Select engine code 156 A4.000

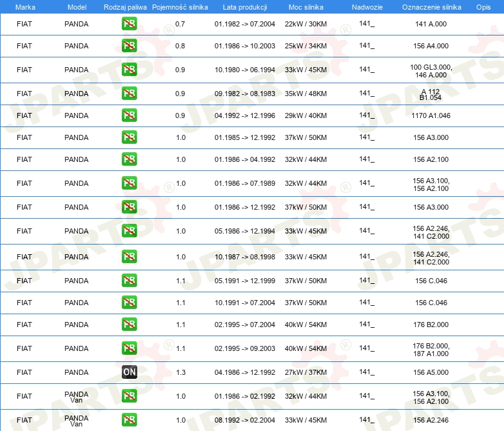tap(431, 46)
